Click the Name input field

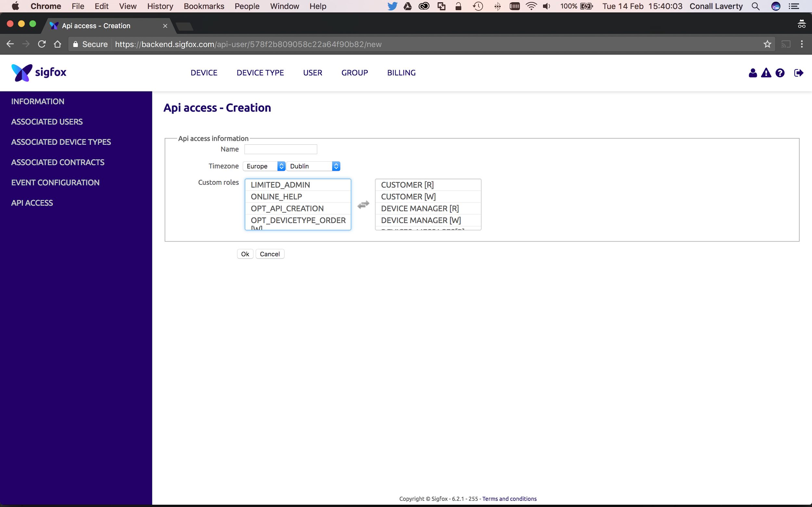[x=281, y=149]
